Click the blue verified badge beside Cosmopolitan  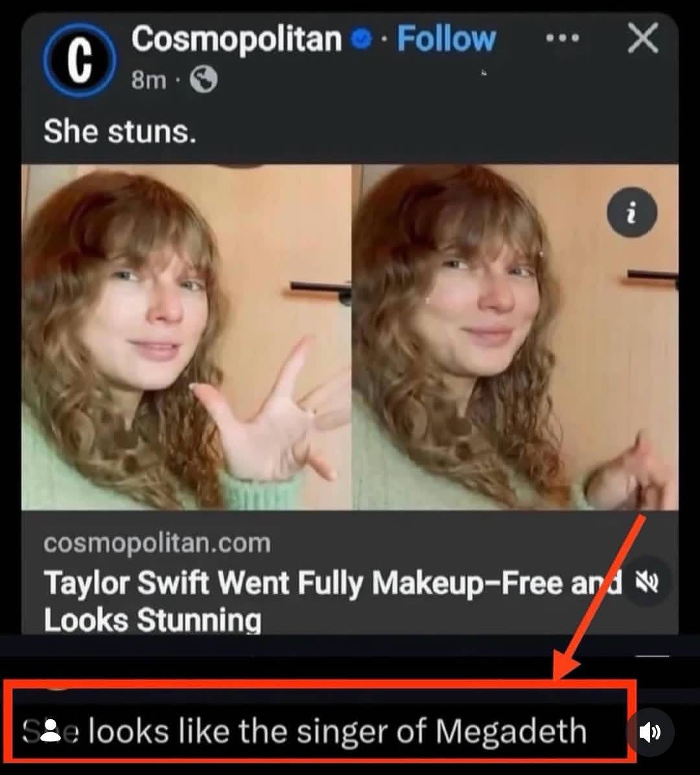(361, 38)
